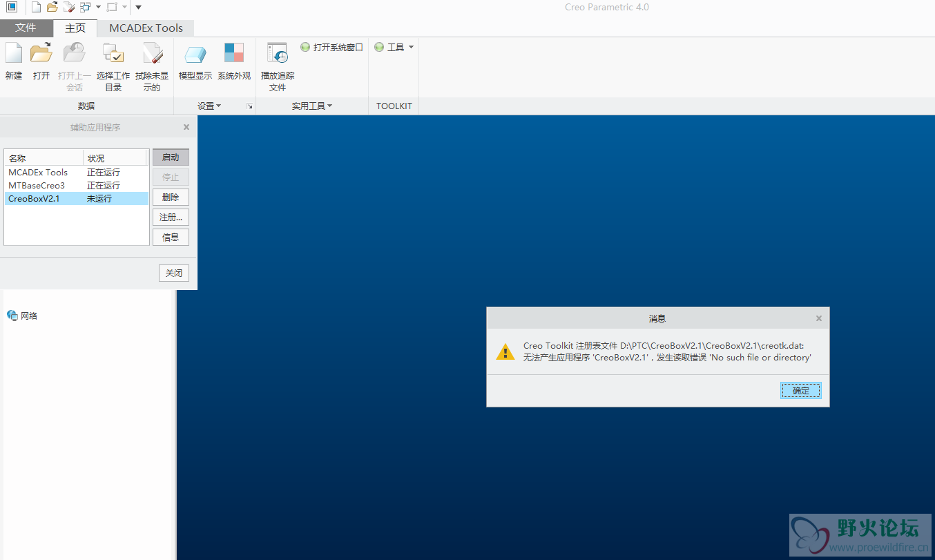The image size is (935, 560).
Task: Click the 启动 button
Action: (171, 157)
